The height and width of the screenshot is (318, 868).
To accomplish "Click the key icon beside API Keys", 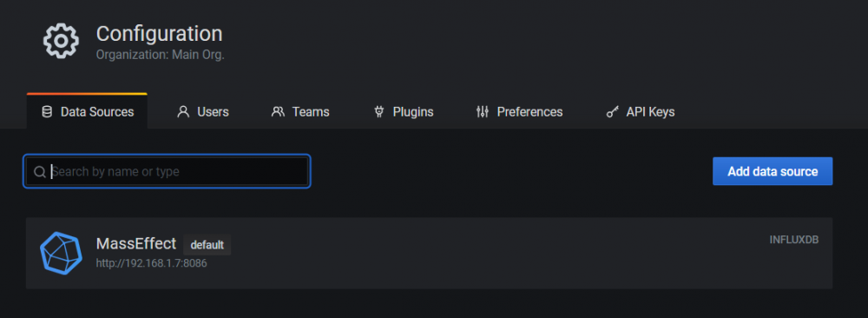I will (612, 112).
